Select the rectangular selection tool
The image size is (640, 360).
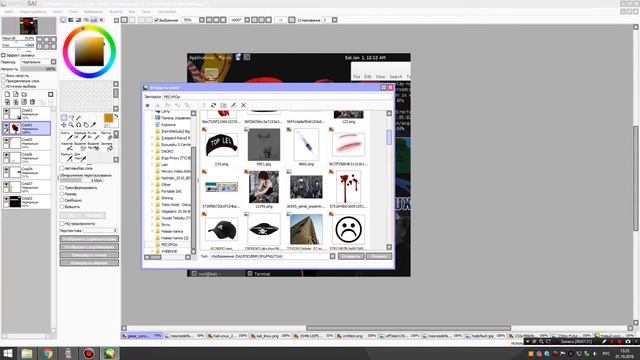(x=64, y=118)
